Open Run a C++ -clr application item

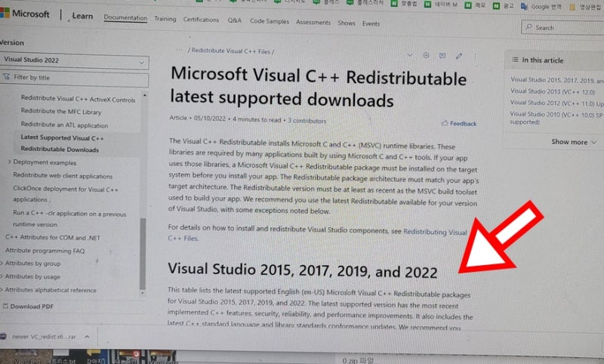pyautogui.click(x=69, y=219)
